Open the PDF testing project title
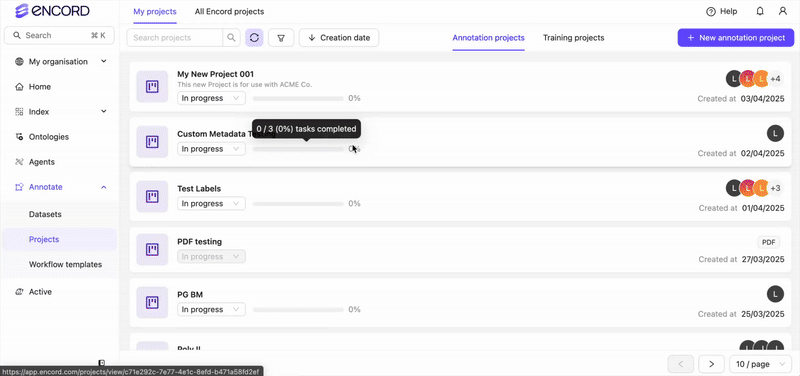Screen dimensions: 800x376 point(199,242)
